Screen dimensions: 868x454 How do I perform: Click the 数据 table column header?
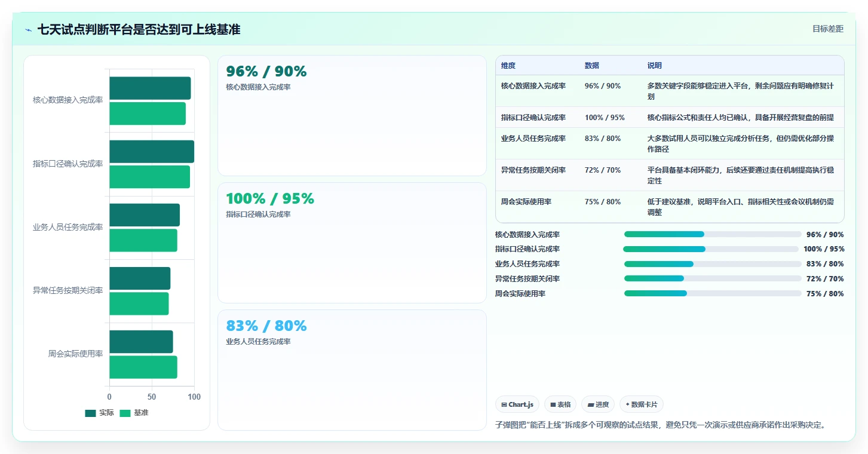[x=592, y=65]
